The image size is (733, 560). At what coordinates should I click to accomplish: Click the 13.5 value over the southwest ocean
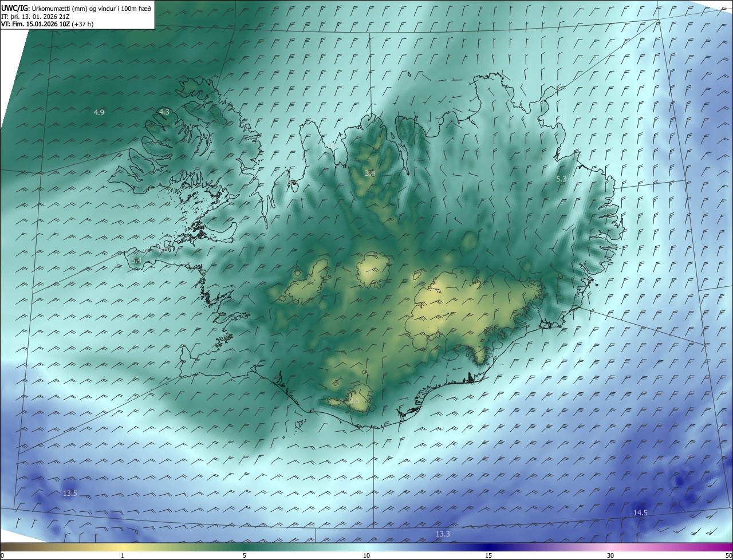(x=70, y=493)
